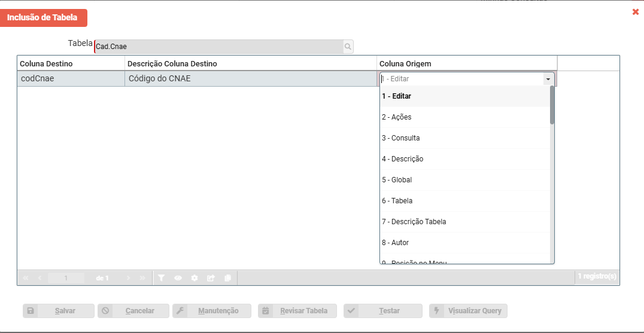This screenshot has width=644, height=333.
Task: Click the dropdown list scrollbar thumb
Action: (x=552, y=105)
